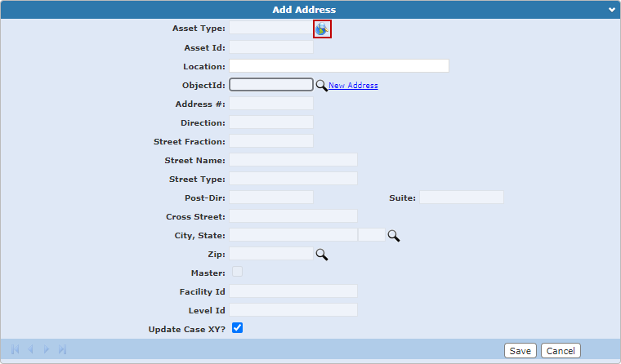Go to the next record arrow
This screenshot has width=621, height=364.
[47, 349]
